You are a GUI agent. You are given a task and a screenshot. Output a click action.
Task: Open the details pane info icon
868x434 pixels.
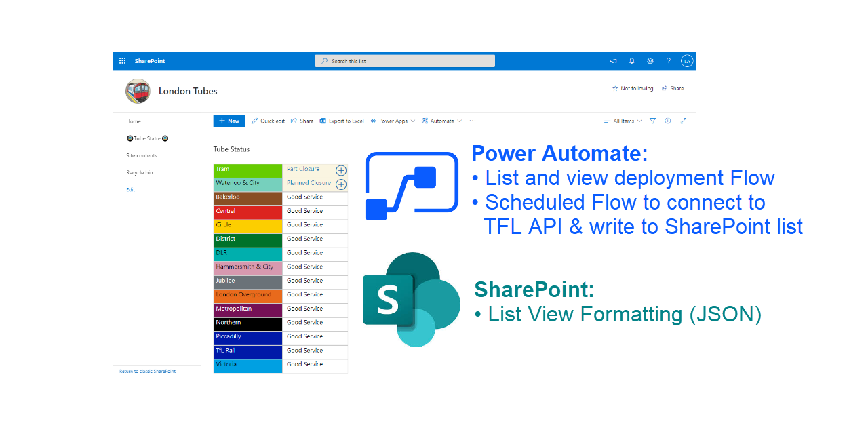pos(668,121)
